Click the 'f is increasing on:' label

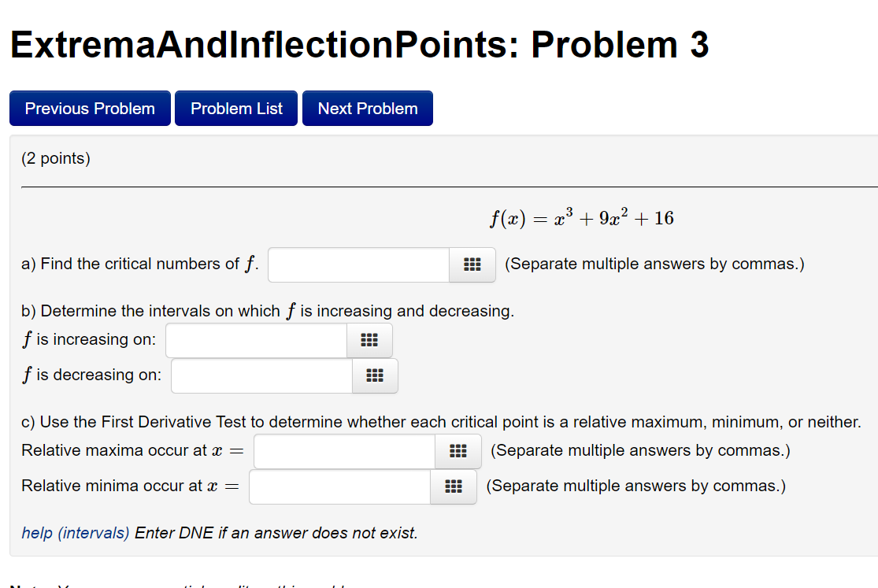[x=89, y=339]
